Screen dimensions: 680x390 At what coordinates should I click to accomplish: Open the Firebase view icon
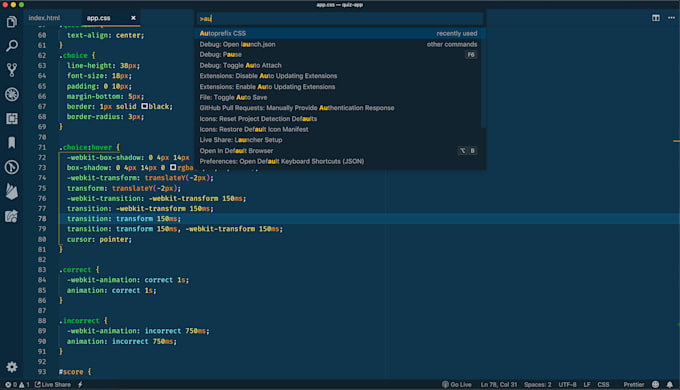12,191
